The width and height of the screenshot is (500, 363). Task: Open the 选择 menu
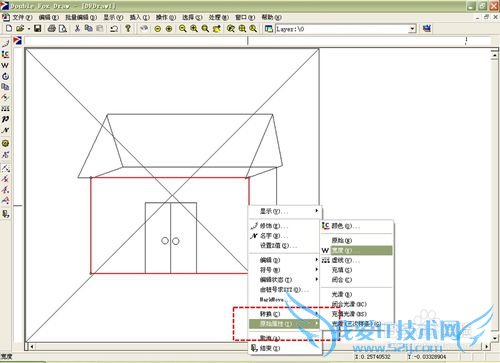(192, 17)
